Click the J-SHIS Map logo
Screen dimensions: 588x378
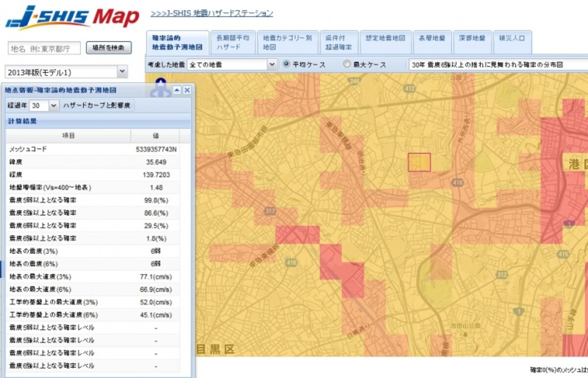73,18
